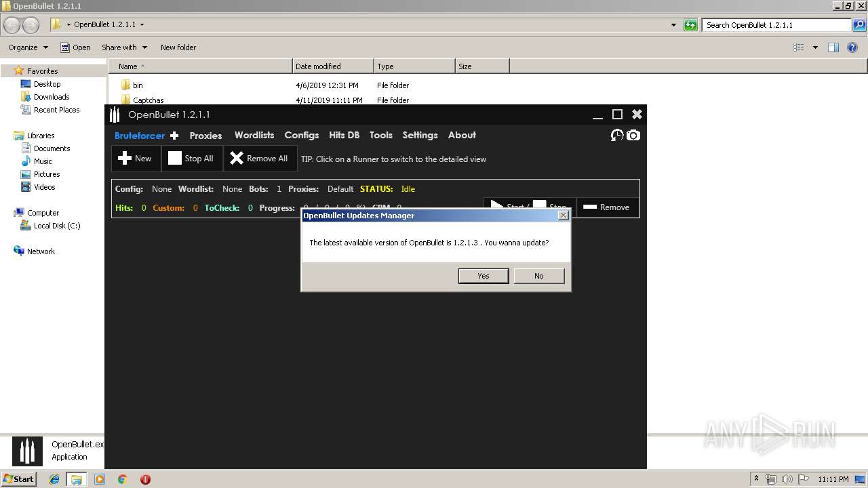Viewport: 868px width, 488px height.
Task: Open Internet Explorer from taskbar
Action: [54, 479]
